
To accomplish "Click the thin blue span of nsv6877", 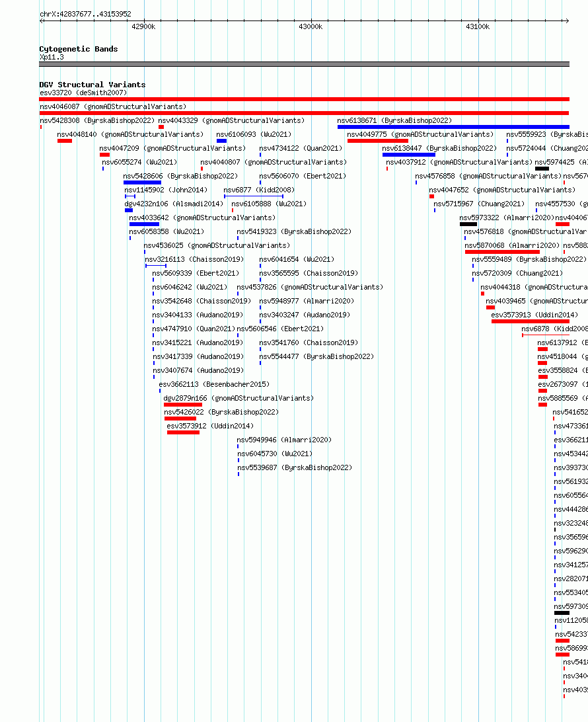I will pos(254,196).
